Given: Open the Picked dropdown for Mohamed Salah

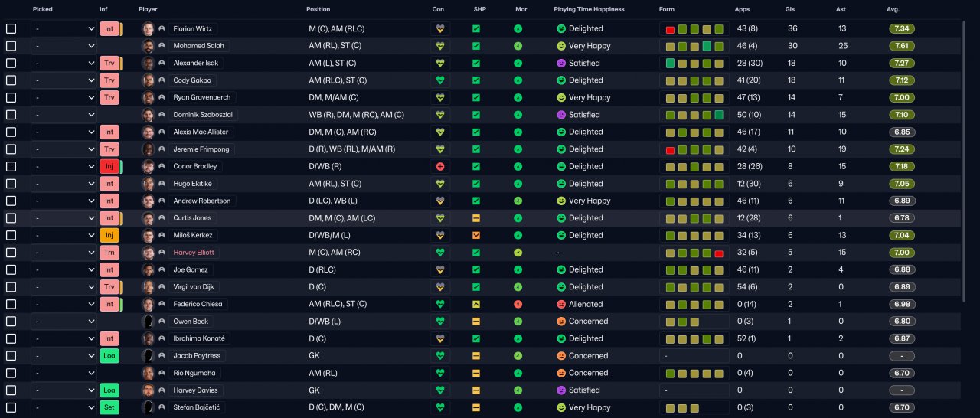Looking at the screenshot, I should pyautogui.click(x=64, y=46).
